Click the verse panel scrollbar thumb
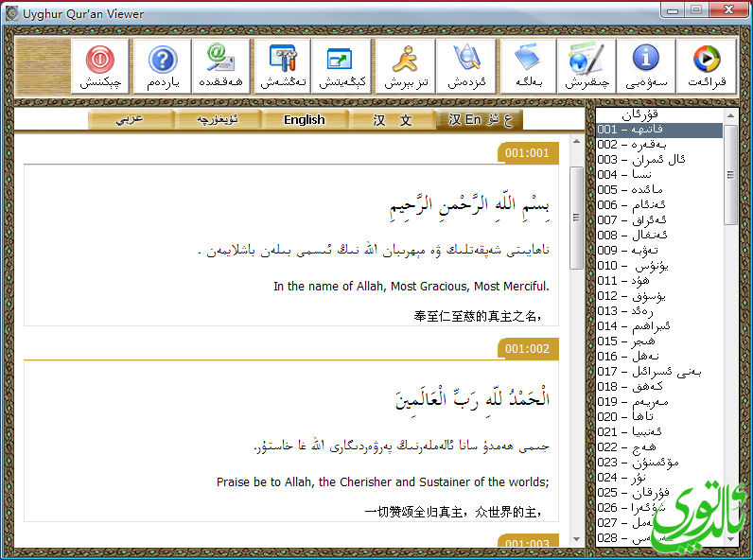 [576, 219]
